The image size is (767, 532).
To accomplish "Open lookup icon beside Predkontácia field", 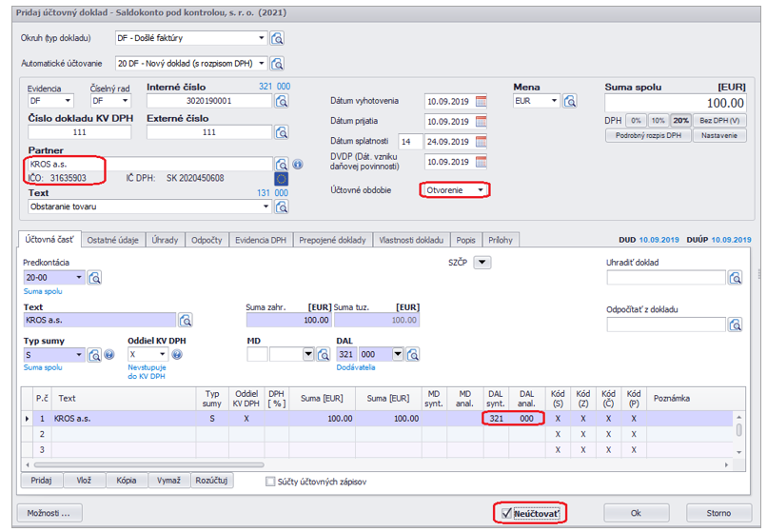I will point(95,278).
